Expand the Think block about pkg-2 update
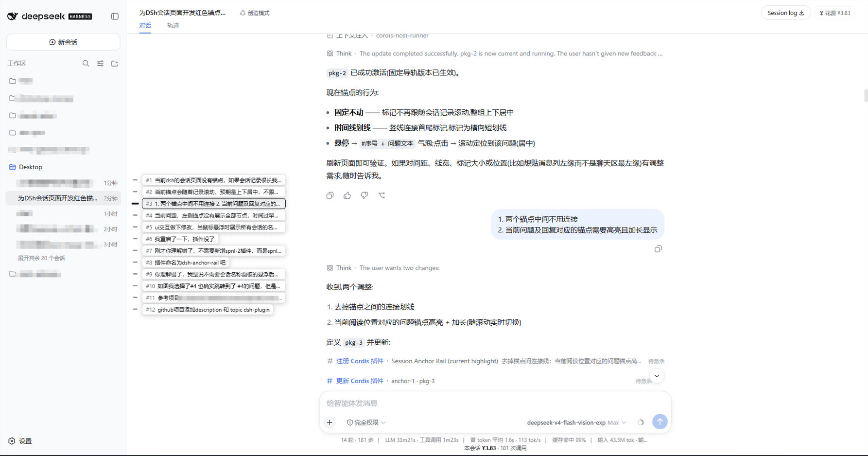This screenshot has width=868, height=456. [x=495, y=53]
